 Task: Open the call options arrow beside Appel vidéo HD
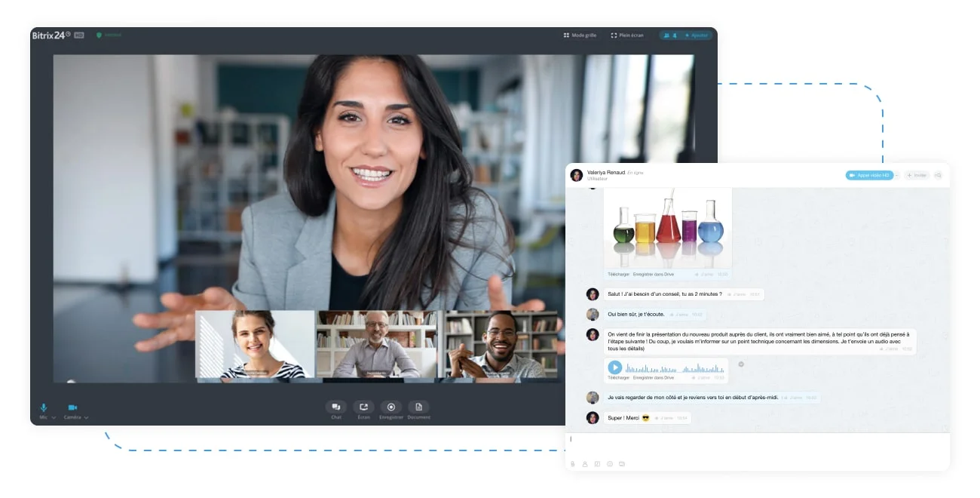[897, 175]
